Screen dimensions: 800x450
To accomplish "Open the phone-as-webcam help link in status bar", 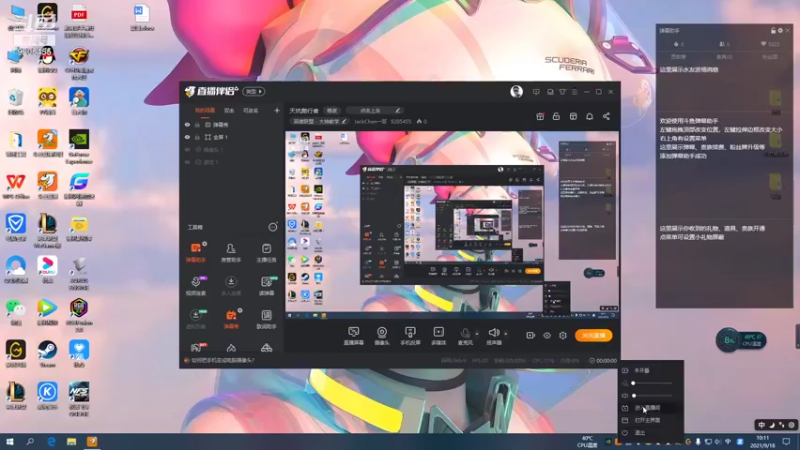I will (222, 360).
